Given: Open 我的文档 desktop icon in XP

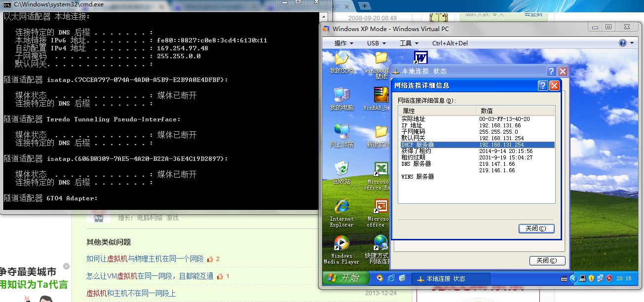Looking at the screenshot, I should [341, 62].
